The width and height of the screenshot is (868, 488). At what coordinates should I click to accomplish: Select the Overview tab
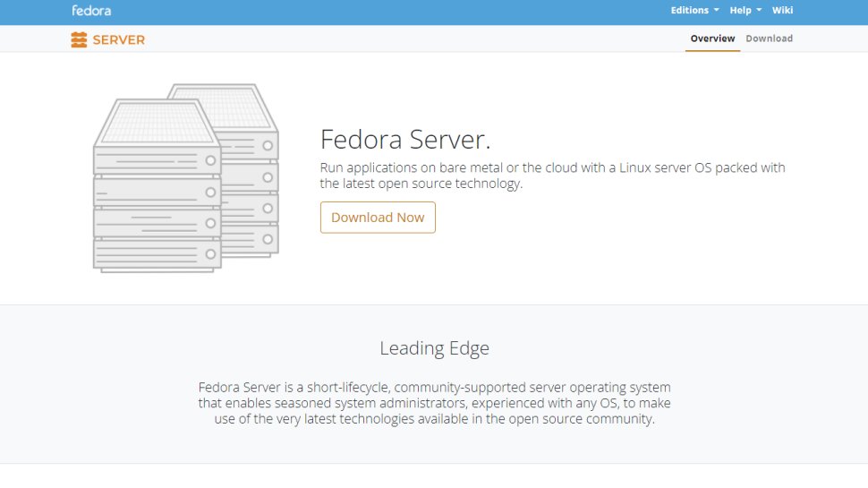pyautogui.click(x=712, y=39)
